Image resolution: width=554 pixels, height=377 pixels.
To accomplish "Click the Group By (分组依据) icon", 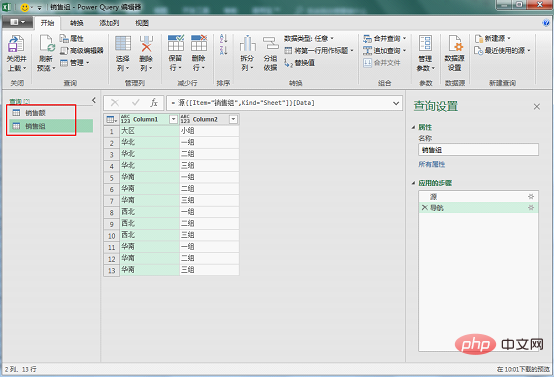I will point(271,43).
